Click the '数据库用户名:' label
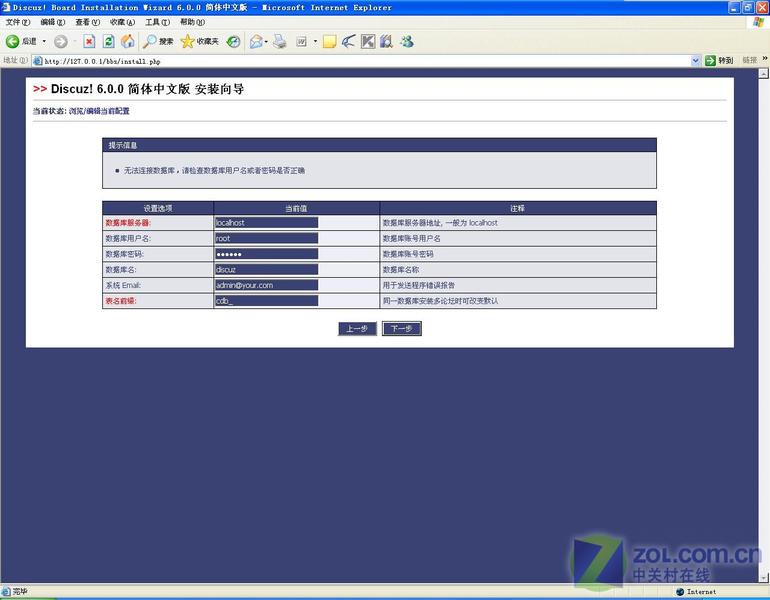 click(128, 238)
